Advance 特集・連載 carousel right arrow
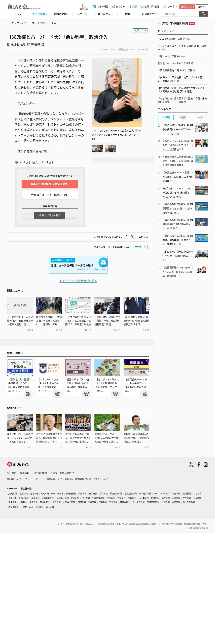The height and width of the screenshot is (644, 215). [x=149, y=372]
